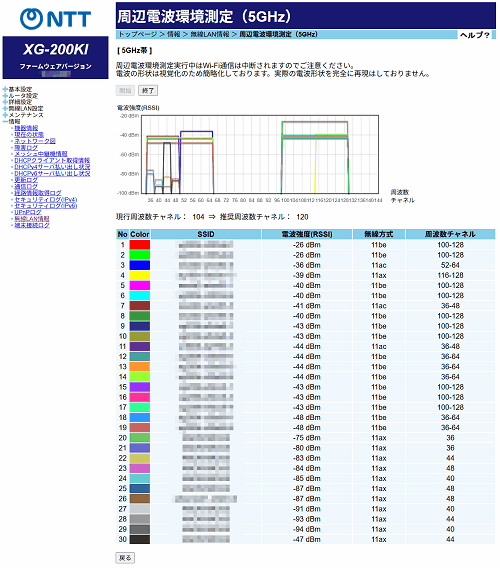Click the 【5GHz帯】 section heading
500x568 pixels.
click(x=134, y=50)
